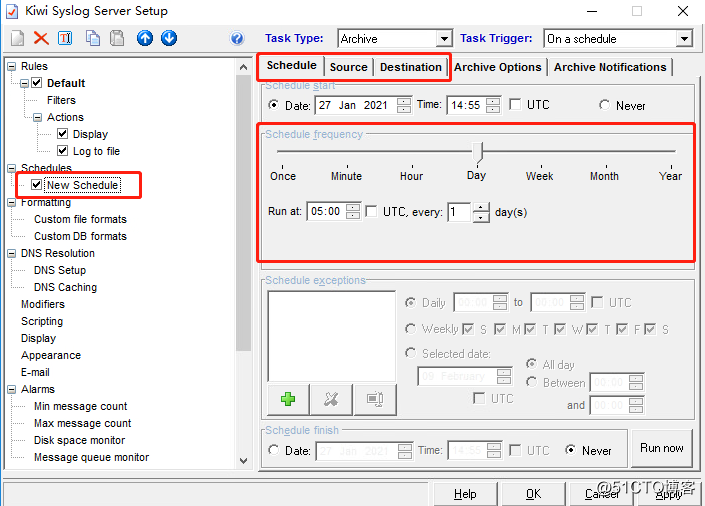The height and width of the screenshot is (506, 705).
Task: Select Filters in the tree
Action: coord(61,100)
